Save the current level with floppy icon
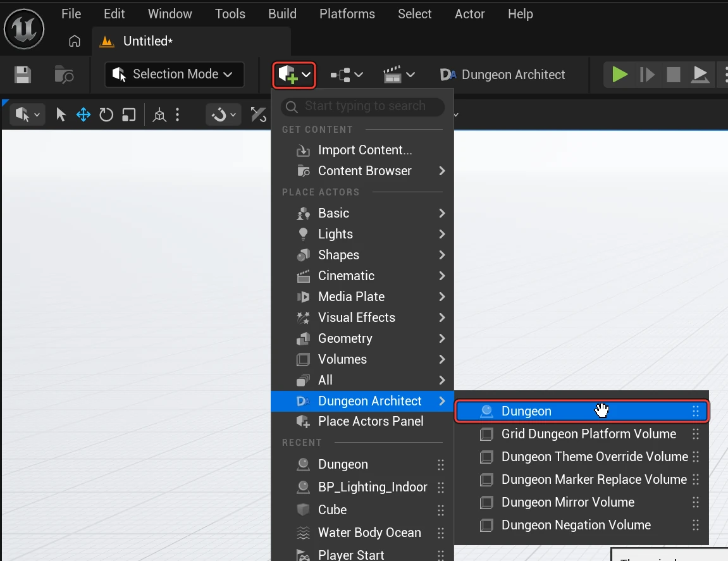The image size is (728, 561). coord(22,74)
